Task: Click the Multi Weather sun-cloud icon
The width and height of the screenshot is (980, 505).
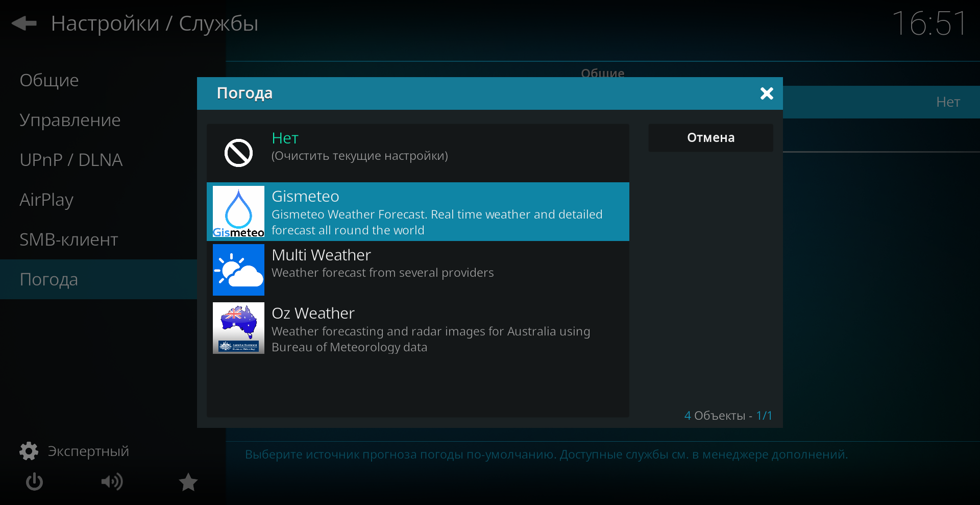Action: coord(238,270)
